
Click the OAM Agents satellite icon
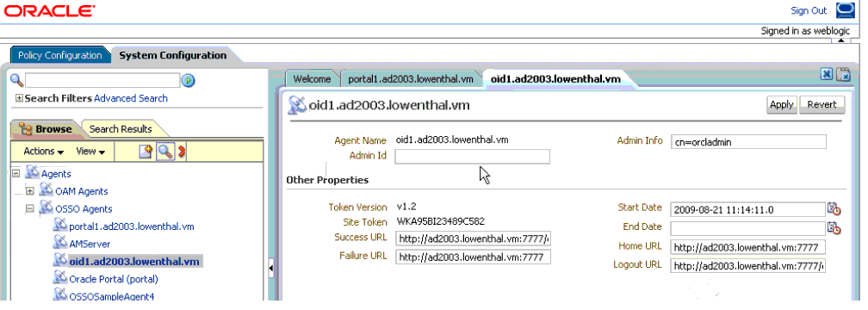coord(46,190)
